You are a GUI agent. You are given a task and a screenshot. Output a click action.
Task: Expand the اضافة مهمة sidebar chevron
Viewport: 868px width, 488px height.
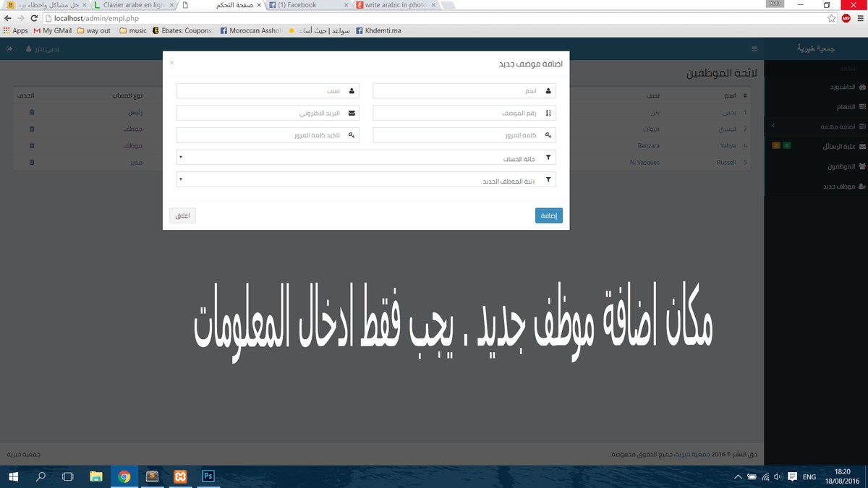[x=773, y=126]
